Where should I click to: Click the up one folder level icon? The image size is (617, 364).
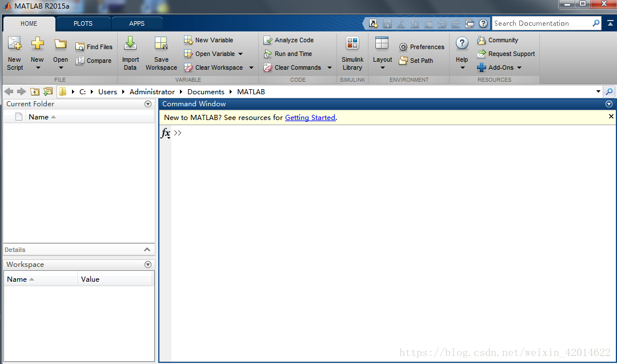pos(35,91)
